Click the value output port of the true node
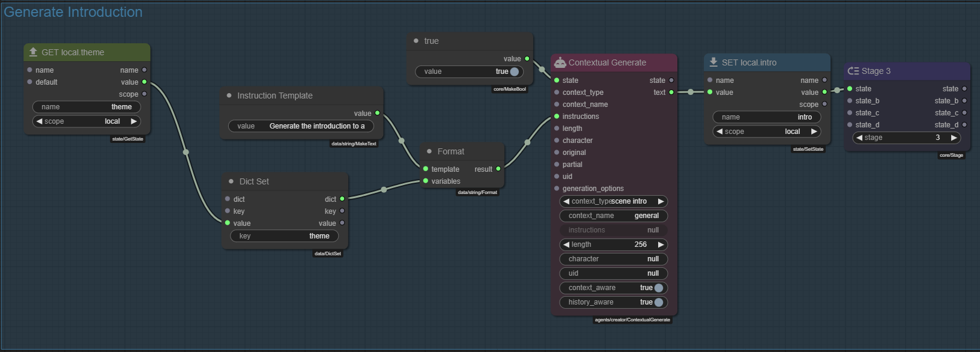Image resolution: width=980 pixels, height=352 pixels. pos(527,59)
